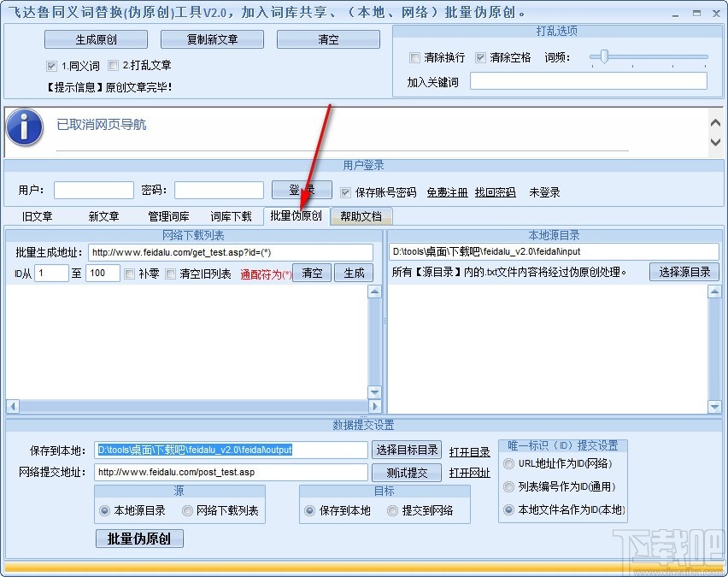Click the 生成 button for batch addresses

(354, 273)
